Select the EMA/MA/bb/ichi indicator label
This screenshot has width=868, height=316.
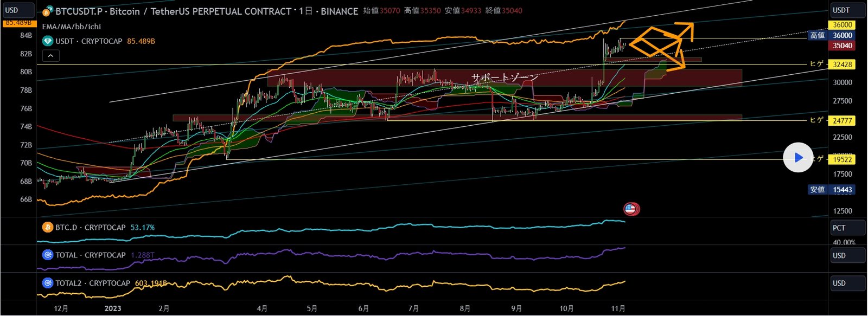[72, 27]
